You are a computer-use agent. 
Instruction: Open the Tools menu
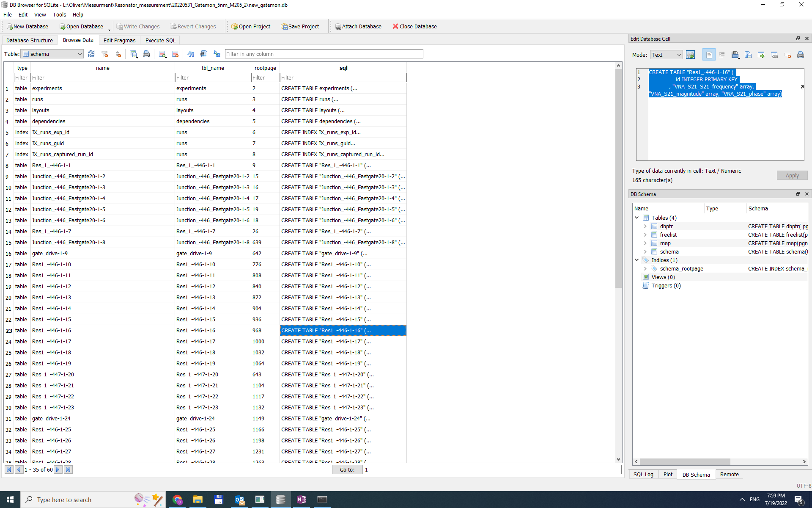(59, 14)
